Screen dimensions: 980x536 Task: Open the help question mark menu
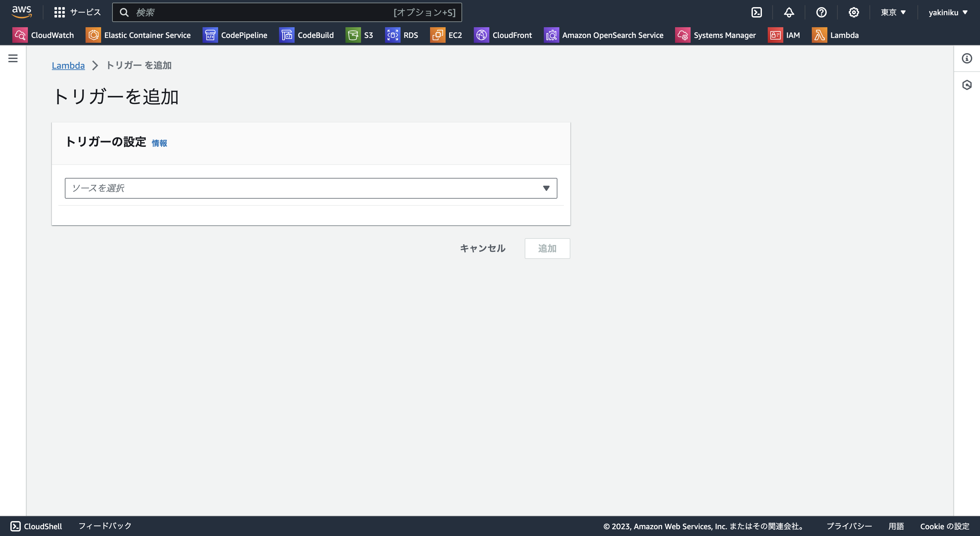(x=821, y=13)
